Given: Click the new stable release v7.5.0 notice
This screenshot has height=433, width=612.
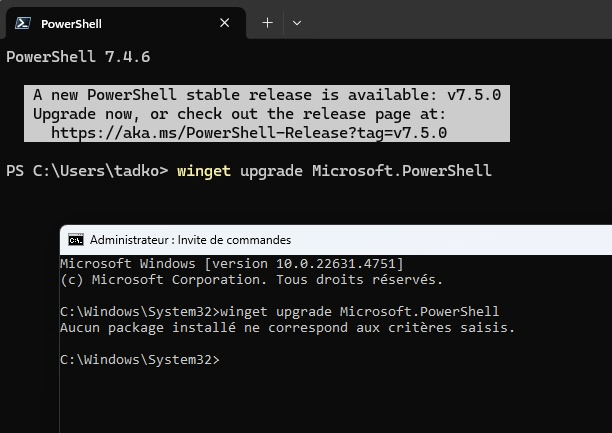Looking at the screenshot, I should (x=266, y=95).
